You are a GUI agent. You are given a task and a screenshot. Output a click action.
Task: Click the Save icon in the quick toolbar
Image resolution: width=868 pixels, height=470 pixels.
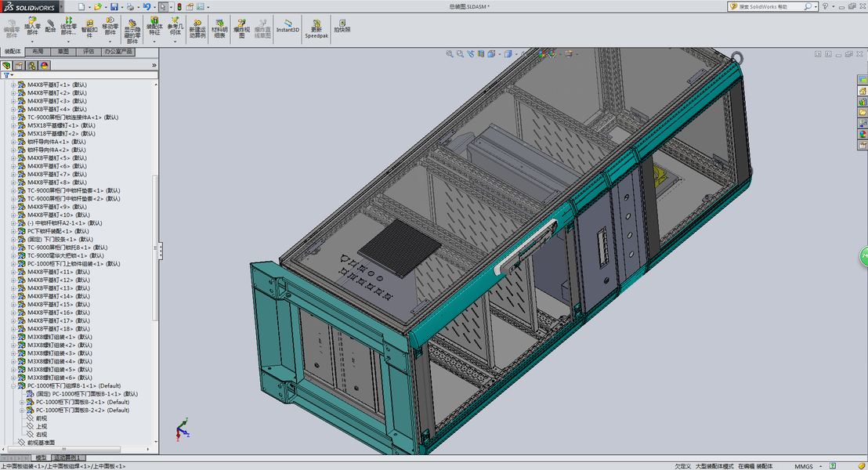click(x=114, y=6)
